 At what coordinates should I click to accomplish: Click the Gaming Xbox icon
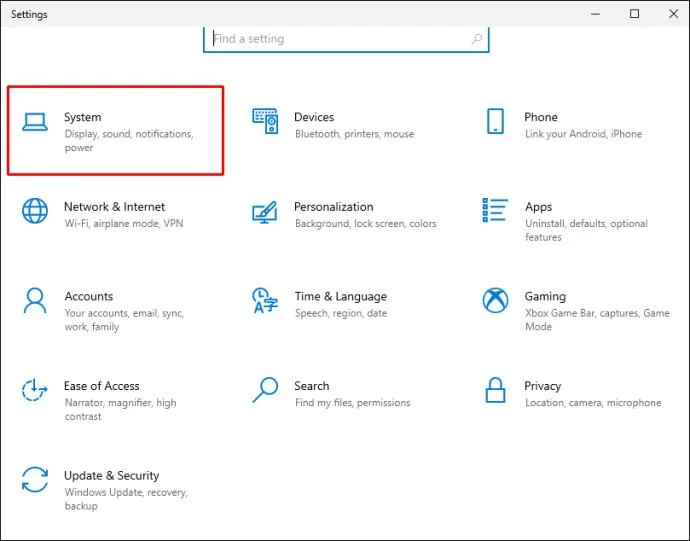(495, 300)
